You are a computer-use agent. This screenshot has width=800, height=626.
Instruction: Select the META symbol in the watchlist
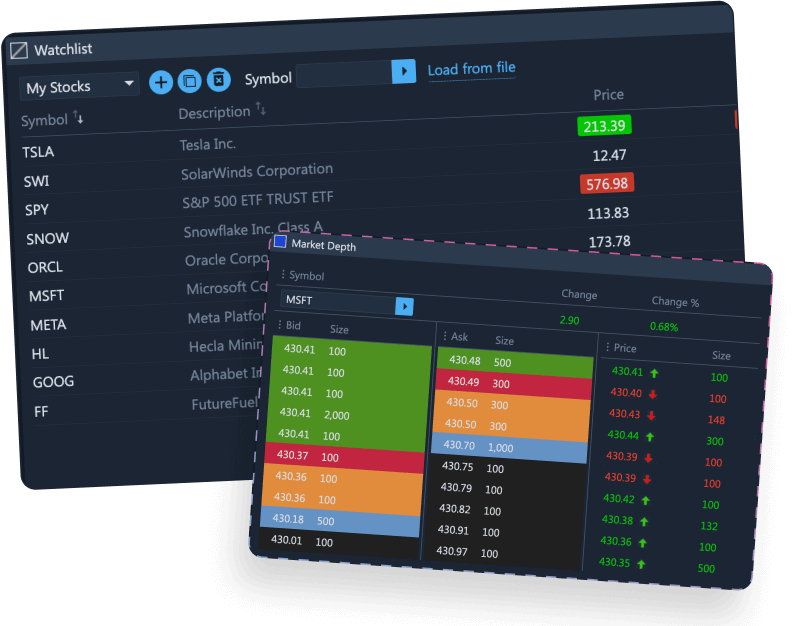[48, 324]
